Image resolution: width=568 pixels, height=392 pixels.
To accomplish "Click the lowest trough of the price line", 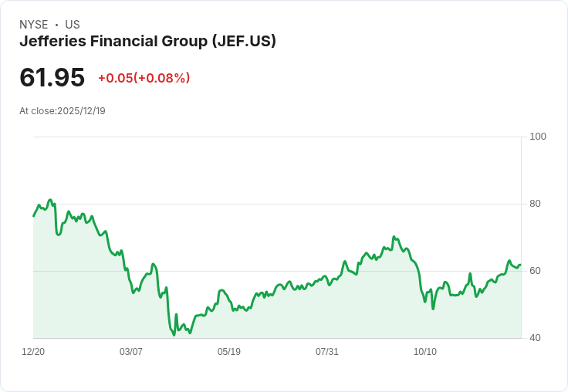I will 174,335.
